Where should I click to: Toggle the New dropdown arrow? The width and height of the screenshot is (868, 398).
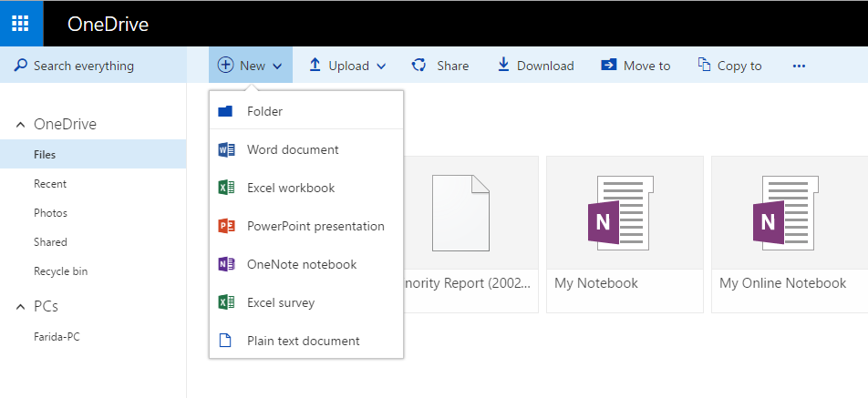[277, 66]
